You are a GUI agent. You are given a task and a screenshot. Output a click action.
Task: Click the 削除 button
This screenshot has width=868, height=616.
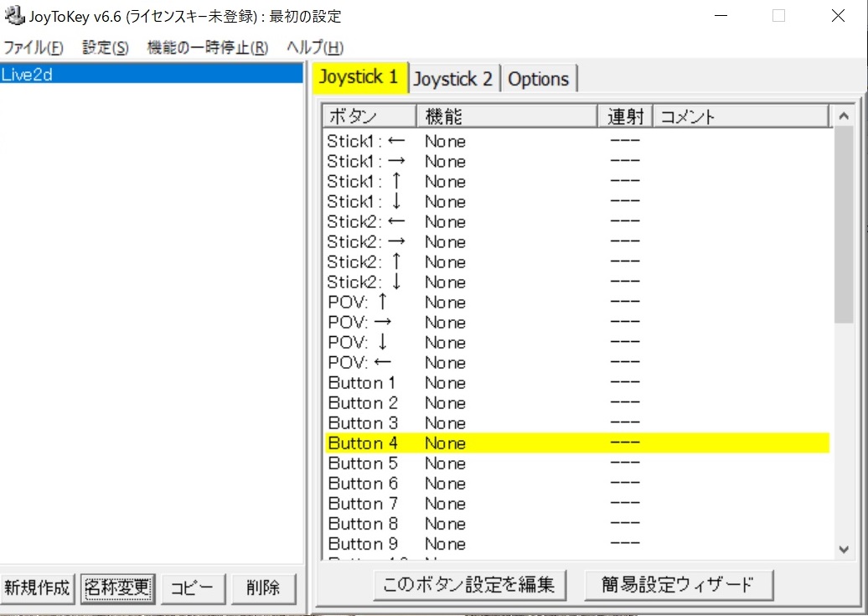pyautogui.click(x=263, y=588)
